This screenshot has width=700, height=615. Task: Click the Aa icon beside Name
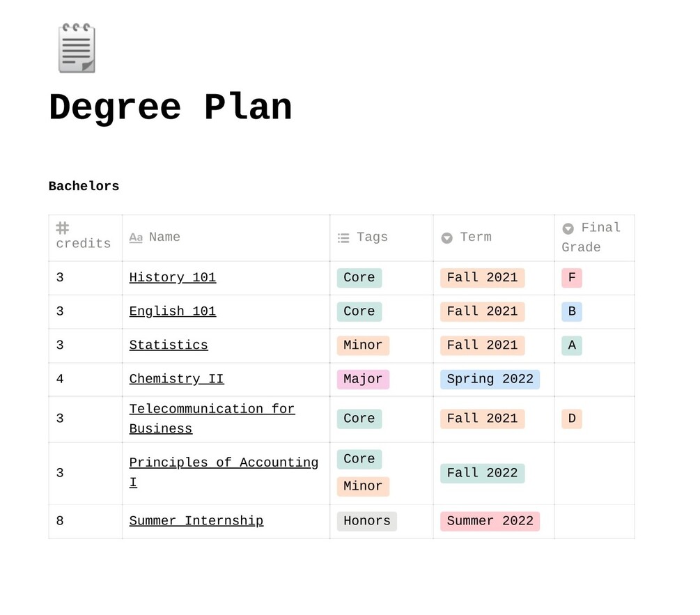[136, 238]
